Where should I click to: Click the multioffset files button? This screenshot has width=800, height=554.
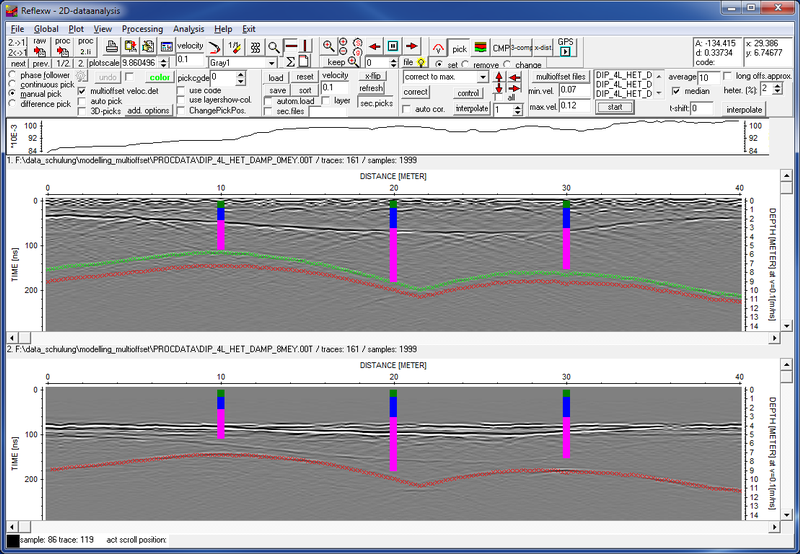tap(561, 77)
